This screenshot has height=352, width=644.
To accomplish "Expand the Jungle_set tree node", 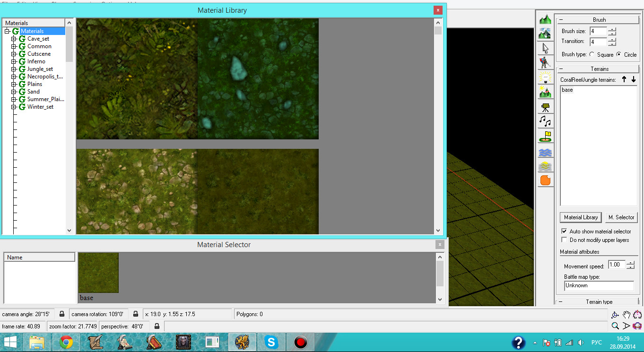I will click(14, 69).
